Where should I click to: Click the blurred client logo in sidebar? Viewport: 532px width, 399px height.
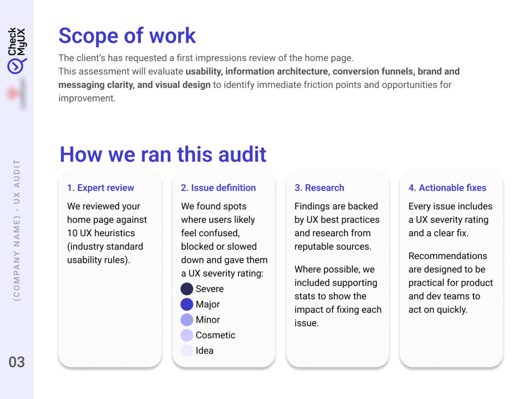point(16,94)
